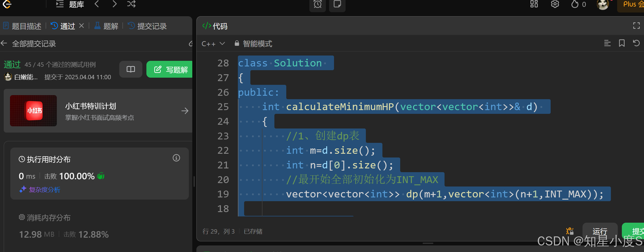
Task: Click the 运行 run button
Action: click(600, 231)
